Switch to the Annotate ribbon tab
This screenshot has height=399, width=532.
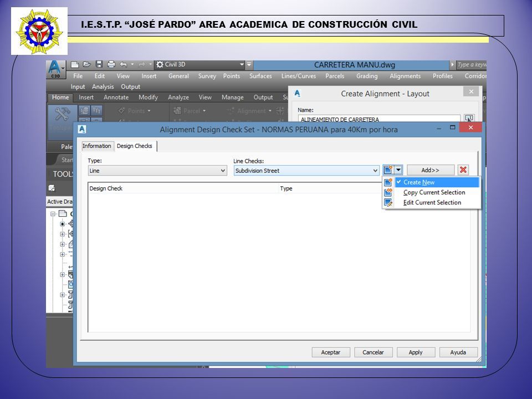(116, 97)
